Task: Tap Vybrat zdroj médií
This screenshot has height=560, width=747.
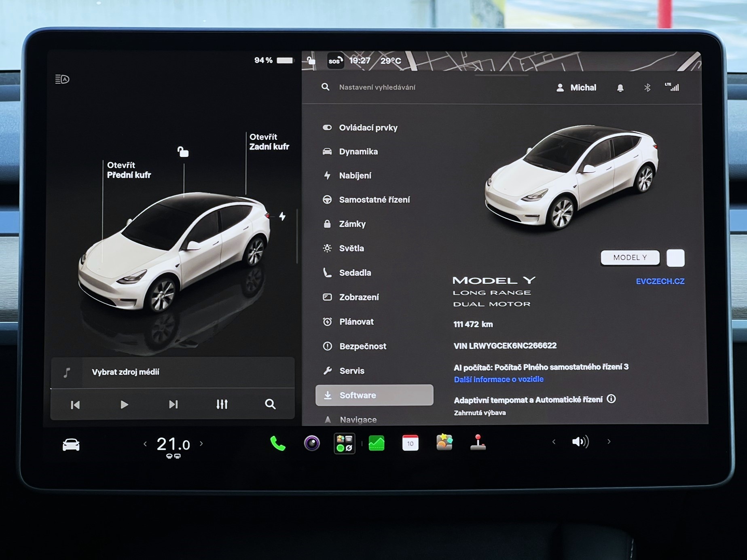Action: coord(125,372)
